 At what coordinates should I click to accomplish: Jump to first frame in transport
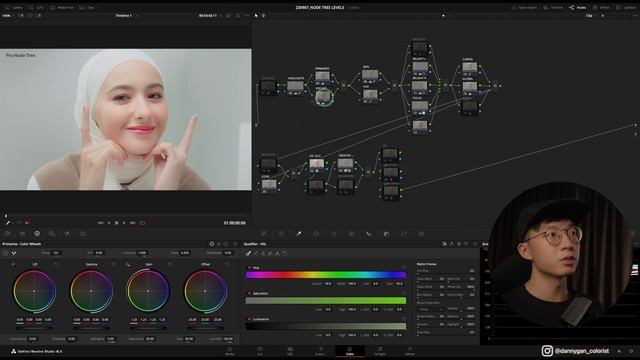point(100,223)
